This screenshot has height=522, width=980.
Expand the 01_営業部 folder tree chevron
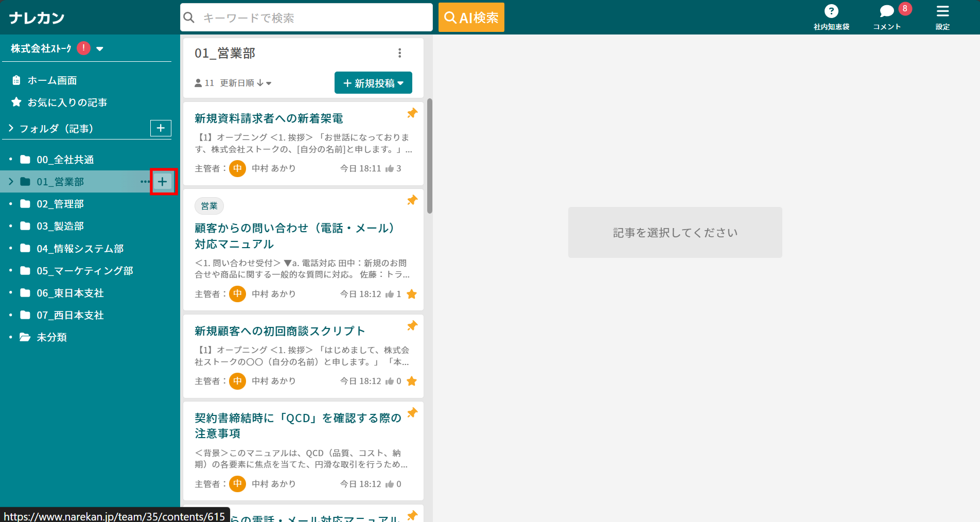click(x=10, y=181)
